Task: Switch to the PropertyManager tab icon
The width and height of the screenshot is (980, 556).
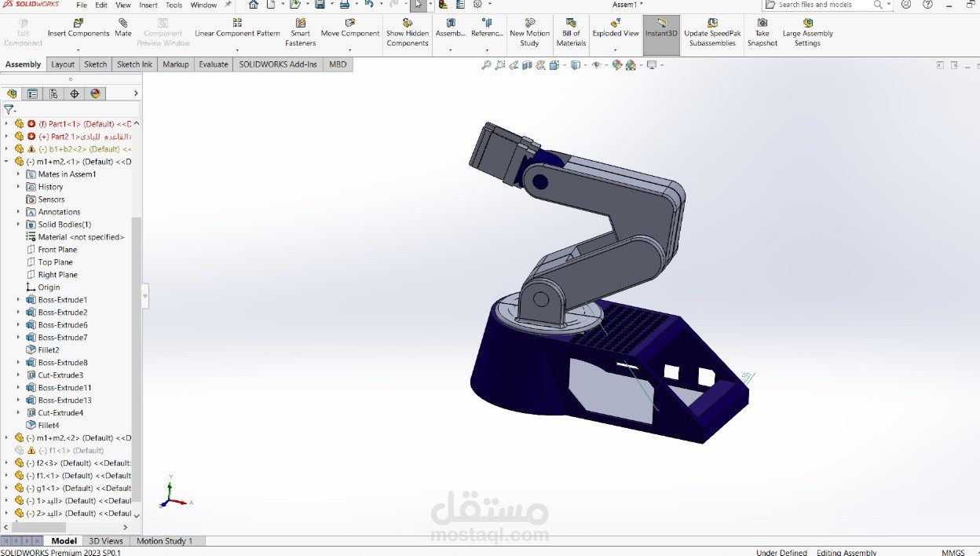Action: coord(32,93)
